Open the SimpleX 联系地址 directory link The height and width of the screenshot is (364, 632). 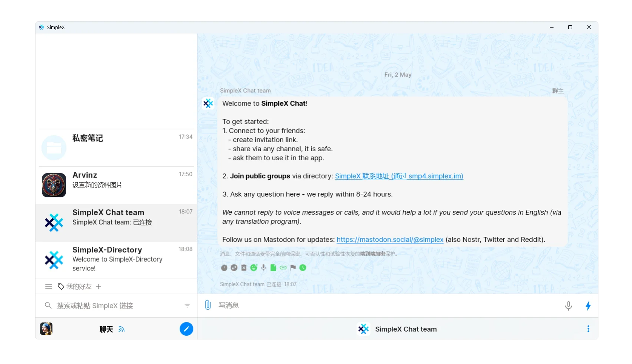pyautogui.click(x=399, y=176)
